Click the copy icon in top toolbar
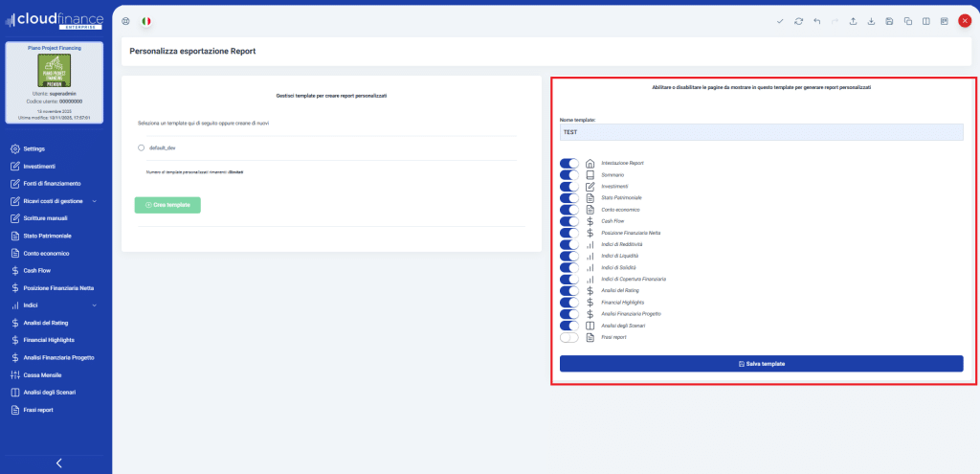980x474 pixels. point(907,20)
